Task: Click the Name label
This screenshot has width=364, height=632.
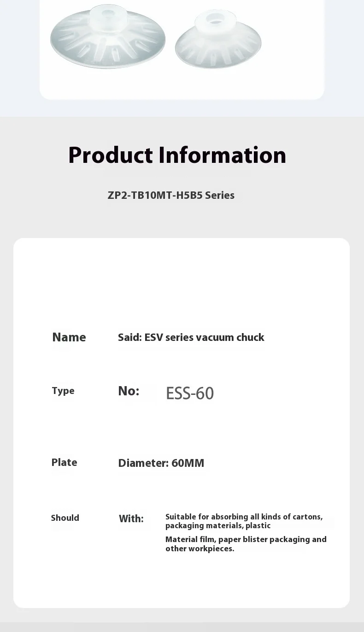Action: [x=69, y=337]
